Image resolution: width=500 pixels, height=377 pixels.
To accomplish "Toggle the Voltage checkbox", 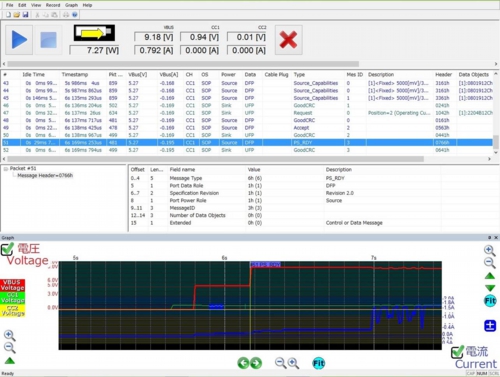I will [7, 249].
